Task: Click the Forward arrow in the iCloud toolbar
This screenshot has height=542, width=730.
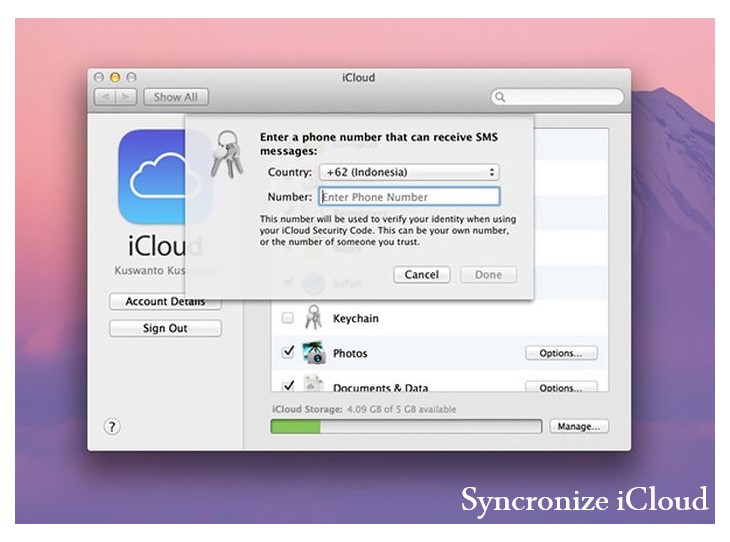Action: tap(126, 97)
